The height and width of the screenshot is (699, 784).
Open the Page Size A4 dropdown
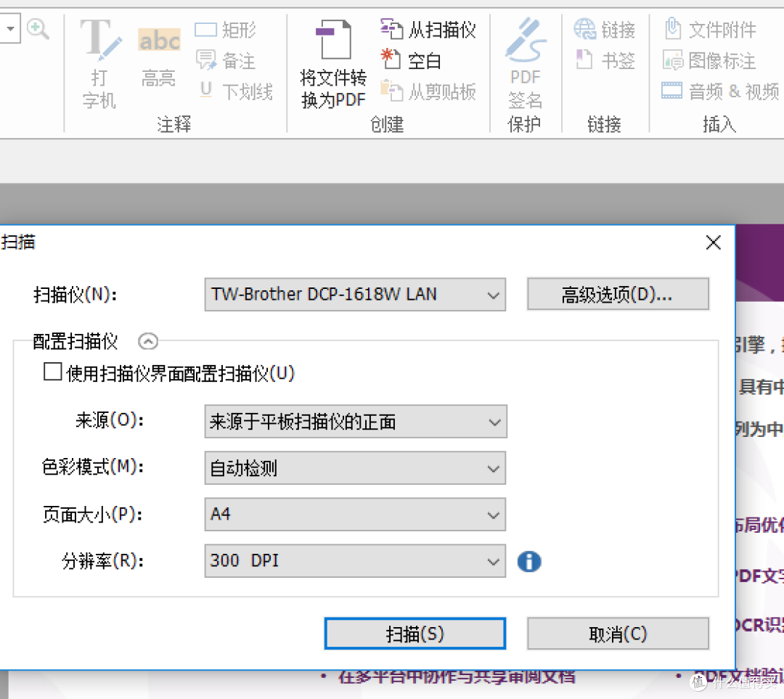[x=355, y=514]
